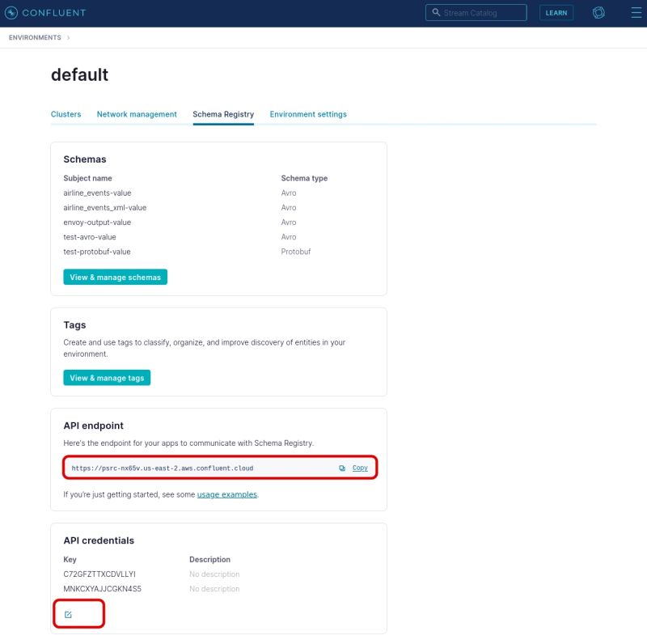The image size is (647, 644).
Task: Select the test-protobuf-value subject row
Action: coord(98,252)
